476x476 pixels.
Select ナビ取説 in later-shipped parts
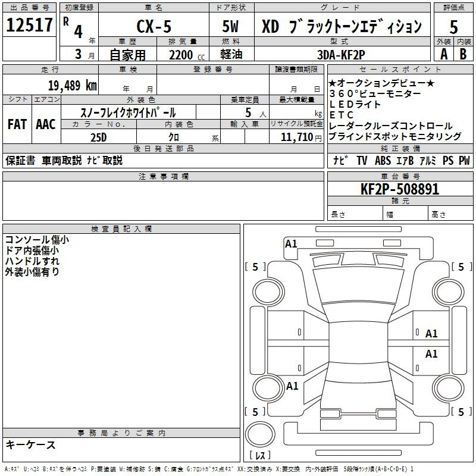click(105, 160)
